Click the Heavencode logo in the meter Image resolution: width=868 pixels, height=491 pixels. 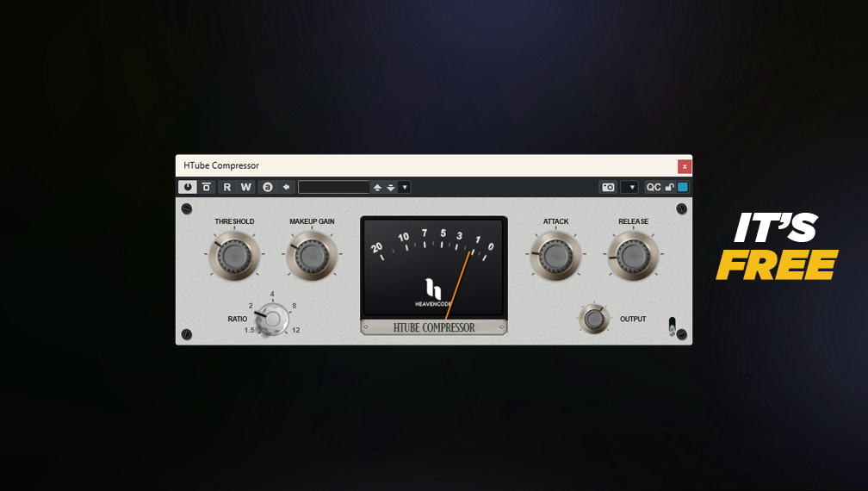click(433, 292)
